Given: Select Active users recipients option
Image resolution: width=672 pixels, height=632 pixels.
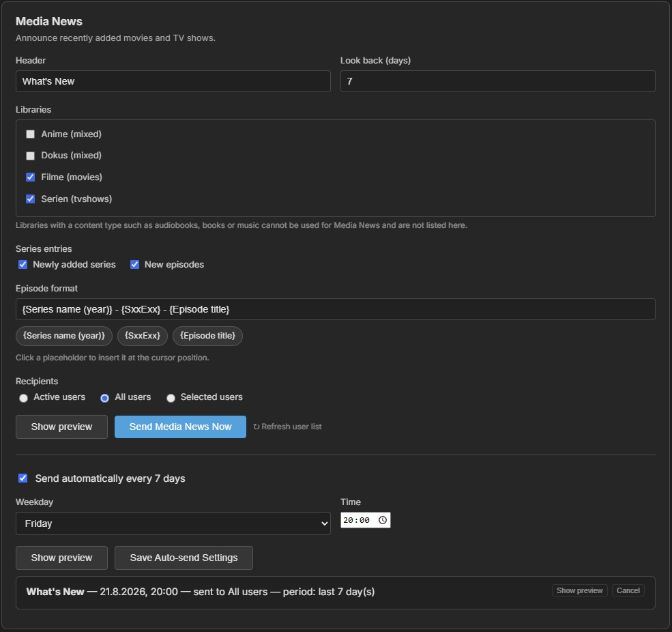Looking at the screenshot, I should pyautogui.click(x=24, y=398).
